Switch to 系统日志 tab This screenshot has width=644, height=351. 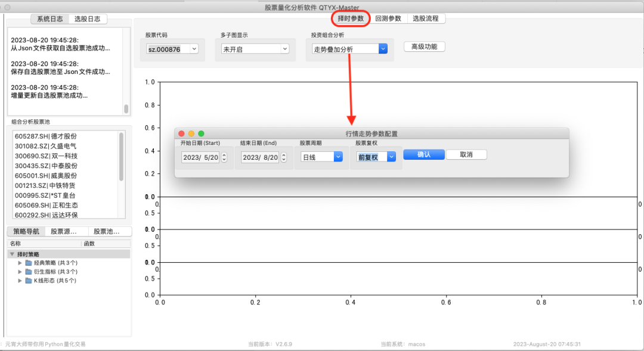(x=49, y=19)
